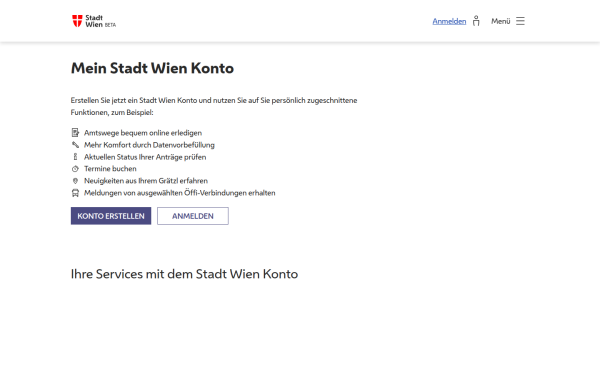Click the bus icon beside Meldungen

pyautogui.click(x=75, y=193)
